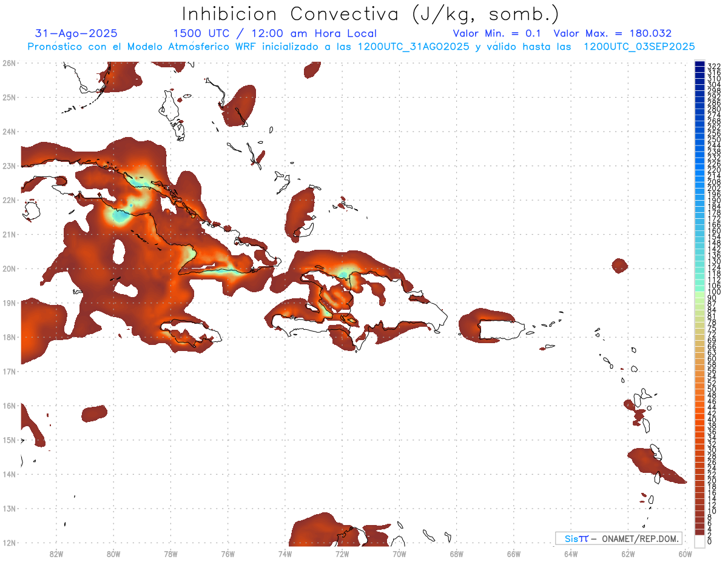
Task: Click the time text "1500 UTC / 12:00 am Hora Local"
Action: click(x=275, y=33)
